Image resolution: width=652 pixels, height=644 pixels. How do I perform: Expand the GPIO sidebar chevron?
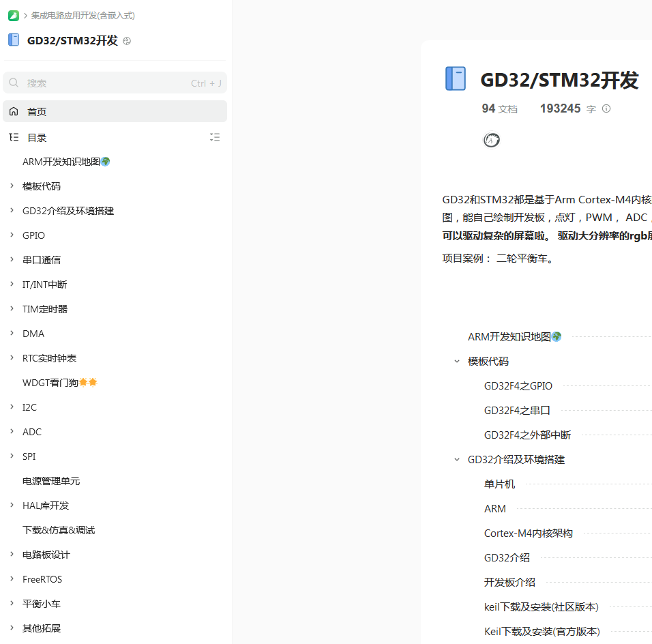12,235
